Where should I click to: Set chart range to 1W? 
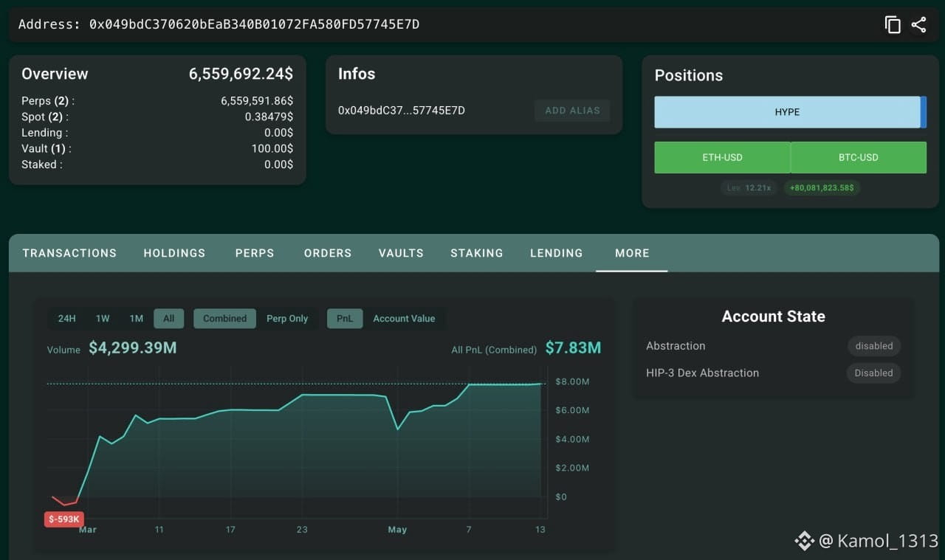click(103, 319)
